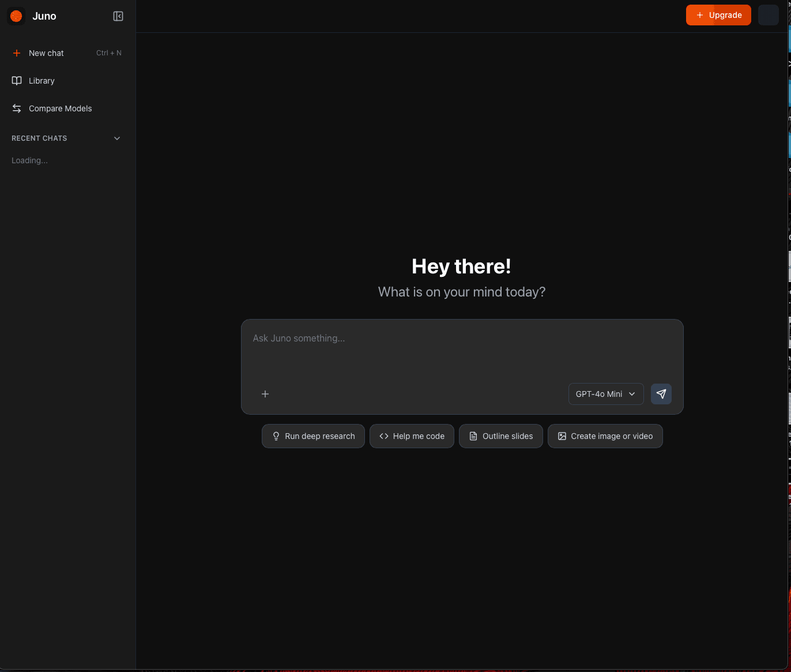Open Compare Models page
Viewport: 791px width, 672px height.
tap(67, 108)
